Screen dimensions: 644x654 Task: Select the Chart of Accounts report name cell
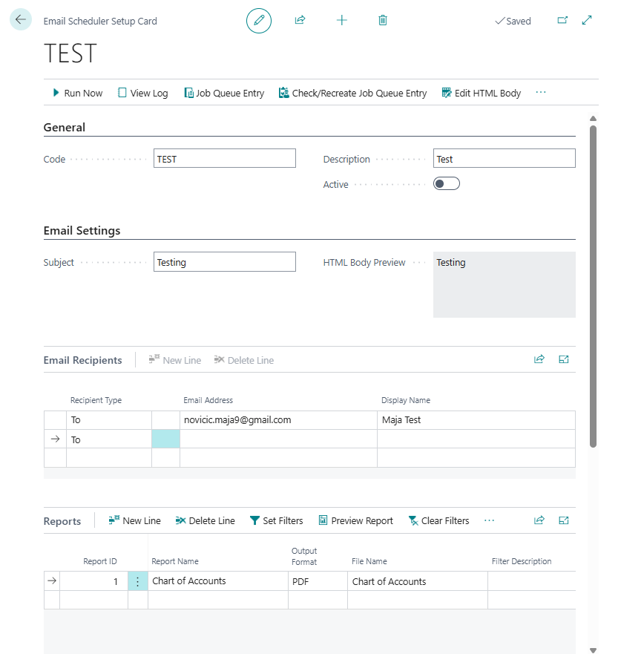(218, 581)
